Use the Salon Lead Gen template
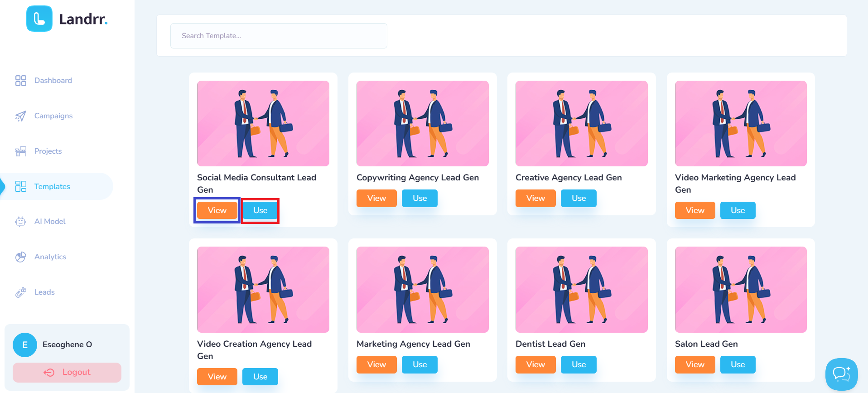868x393 pixels. click(738, 364)
